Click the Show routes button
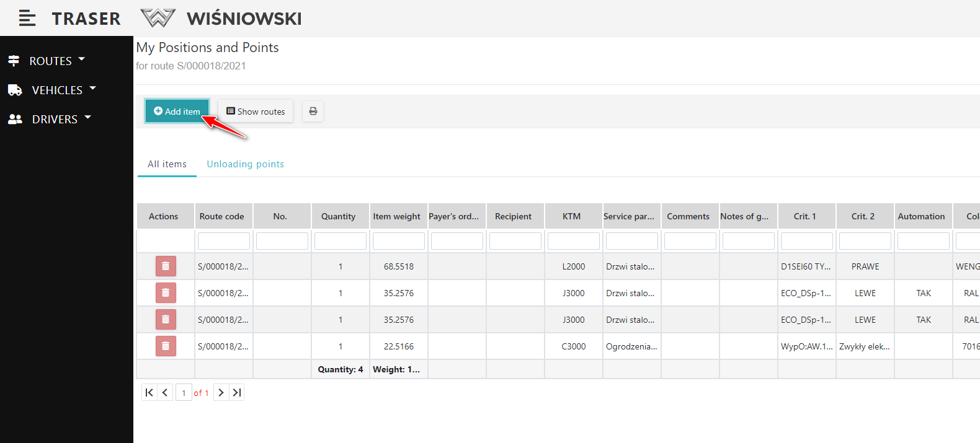The width and height of the screenshot is (980, 443). [256, 112]
